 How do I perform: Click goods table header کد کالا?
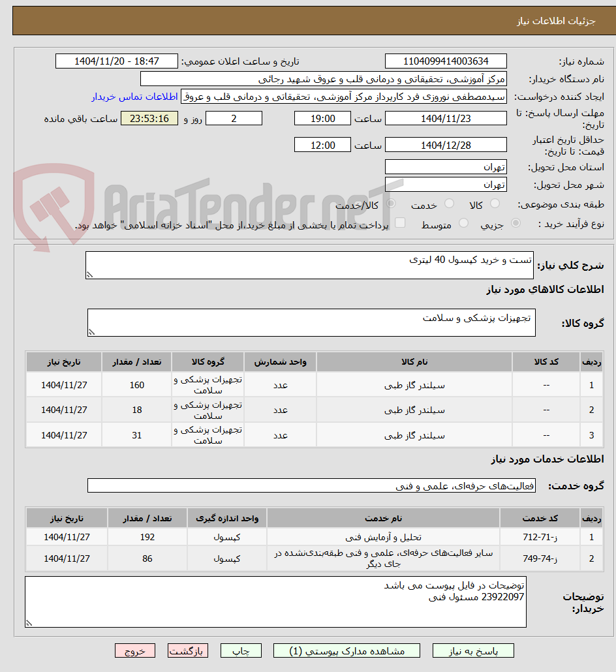tap(546, 361)
